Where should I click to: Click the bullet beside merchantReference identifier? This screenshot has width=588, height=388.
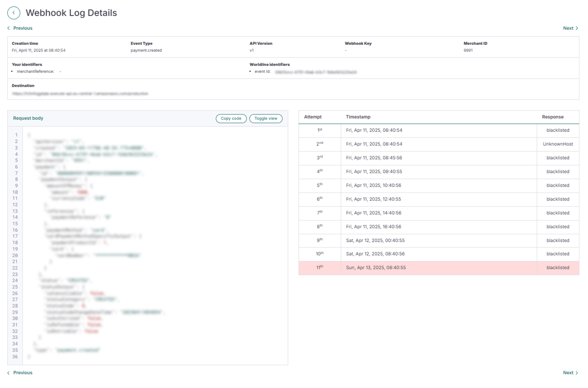(12, 71)
